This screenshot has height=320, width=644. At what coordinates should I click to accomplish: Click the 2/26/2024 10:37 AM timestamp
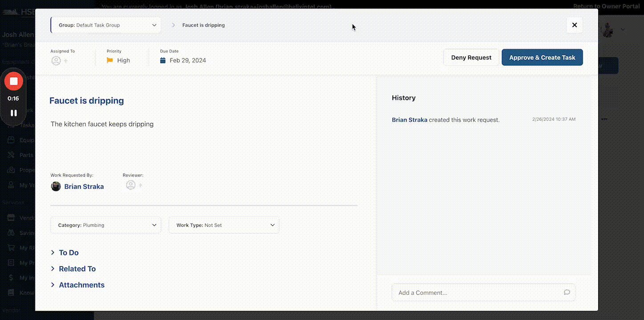pyautogui.click(x=554, y=120)
